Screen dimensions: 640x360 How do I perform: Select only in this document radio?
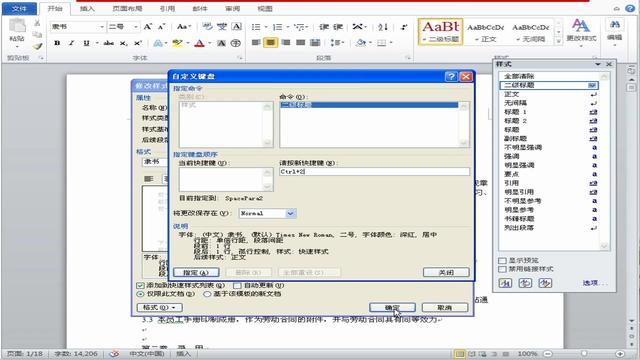coord(140,294)
